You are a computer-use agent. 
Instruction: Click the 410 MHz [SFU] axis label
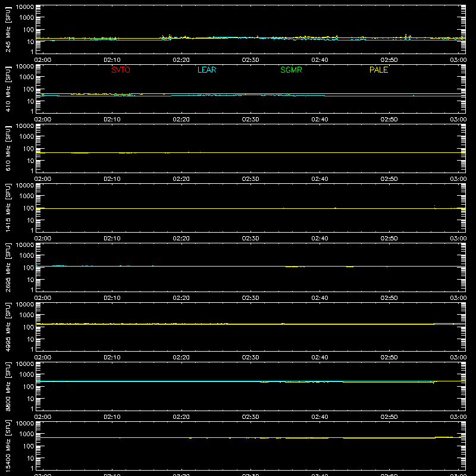pos(8,89)
